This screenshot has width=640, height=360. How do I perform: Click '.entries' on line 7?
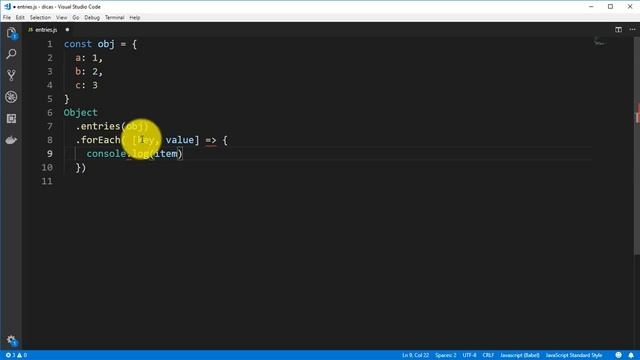click(98, 126)
